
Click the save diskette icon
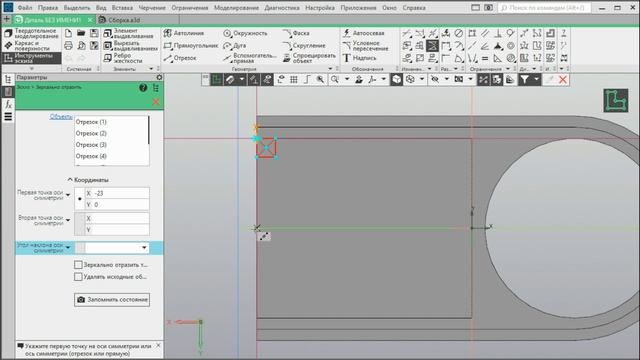pos(94,33)
